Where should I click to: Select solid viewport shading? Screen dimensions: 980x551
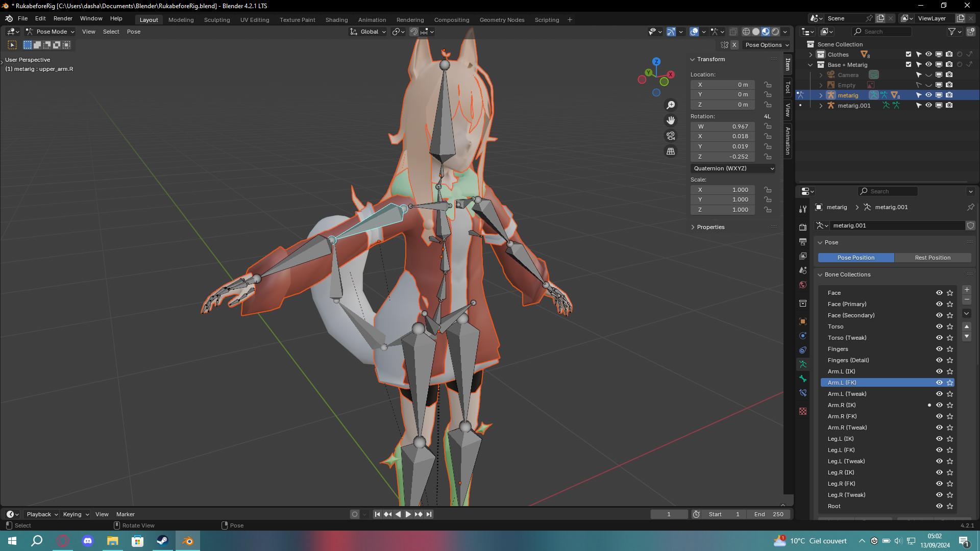click(756, 32)
